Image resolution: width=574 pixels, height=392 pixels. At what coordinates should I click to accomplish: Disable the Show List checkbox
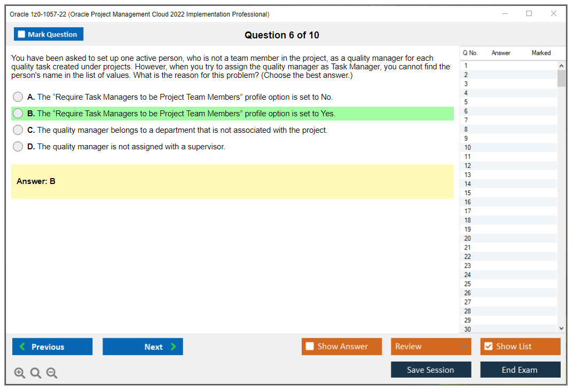[x=488, y=346]
